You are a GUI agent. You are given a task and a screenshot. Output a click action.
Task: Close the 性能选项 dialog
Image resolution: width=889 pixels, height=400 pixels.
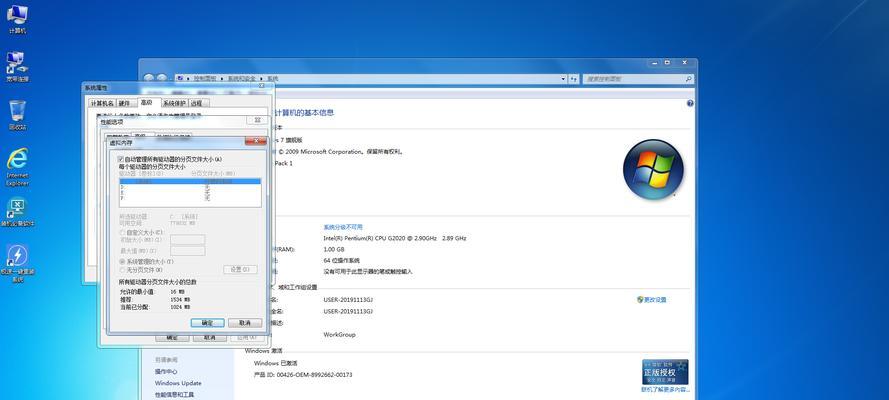tap(257, 120)
